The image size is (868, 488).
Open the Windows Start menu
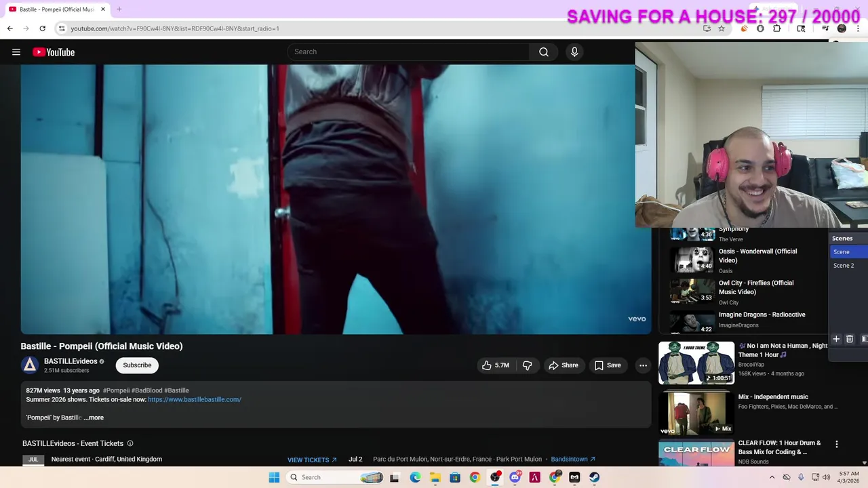coord(274,477)
